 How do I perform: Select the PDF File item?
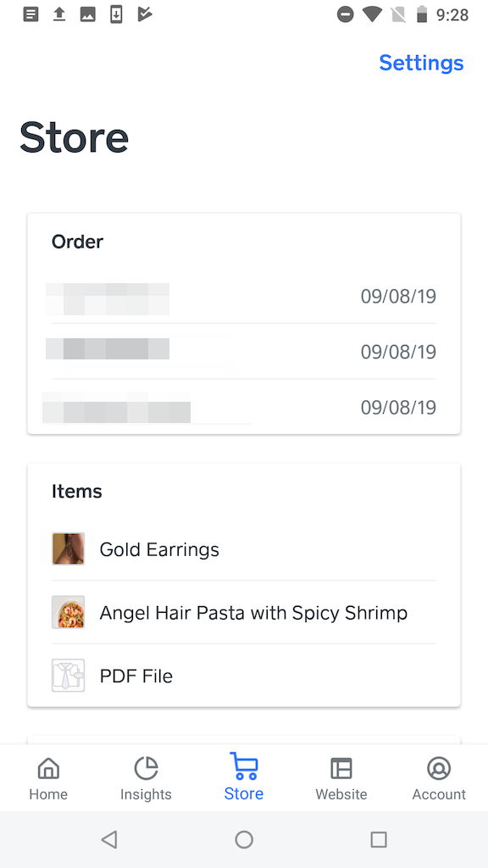(x=136, y=676)
